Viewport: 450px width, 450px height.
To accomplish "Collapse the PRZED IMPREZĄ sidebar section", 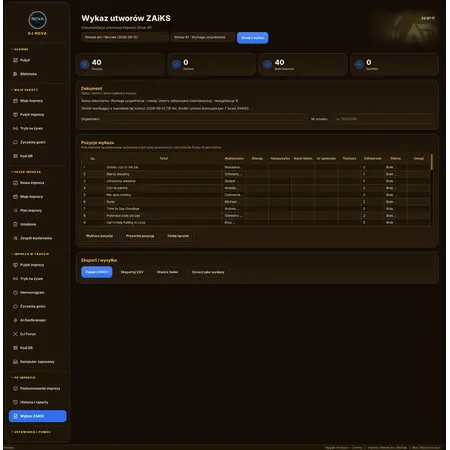I will click(26, 172).
